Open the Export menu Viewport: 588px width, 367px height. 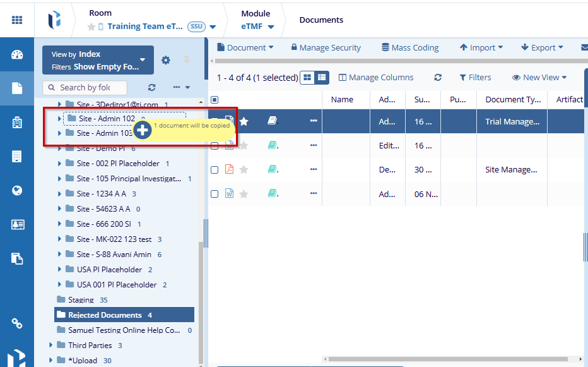[538, 47]
